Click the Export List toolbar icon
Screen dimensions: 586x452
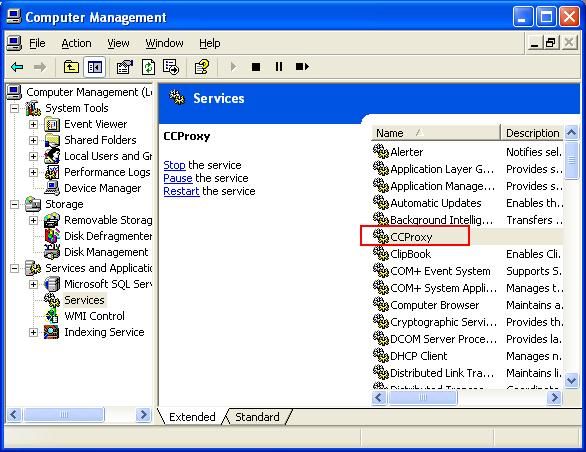click(171, 67)
